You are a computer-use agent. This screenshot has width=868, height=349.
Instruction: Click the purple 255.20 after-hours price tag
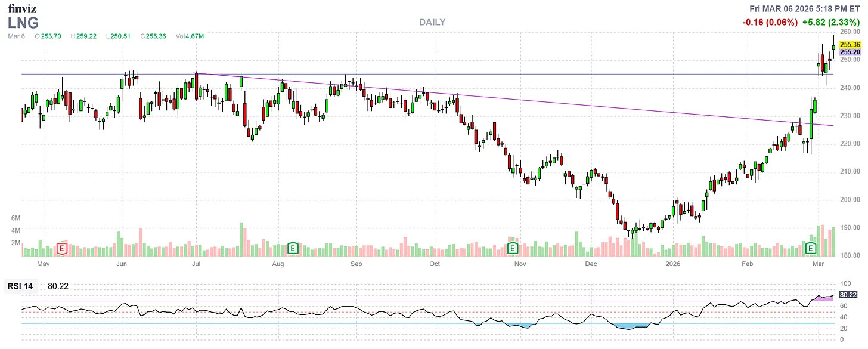(850, 53)
